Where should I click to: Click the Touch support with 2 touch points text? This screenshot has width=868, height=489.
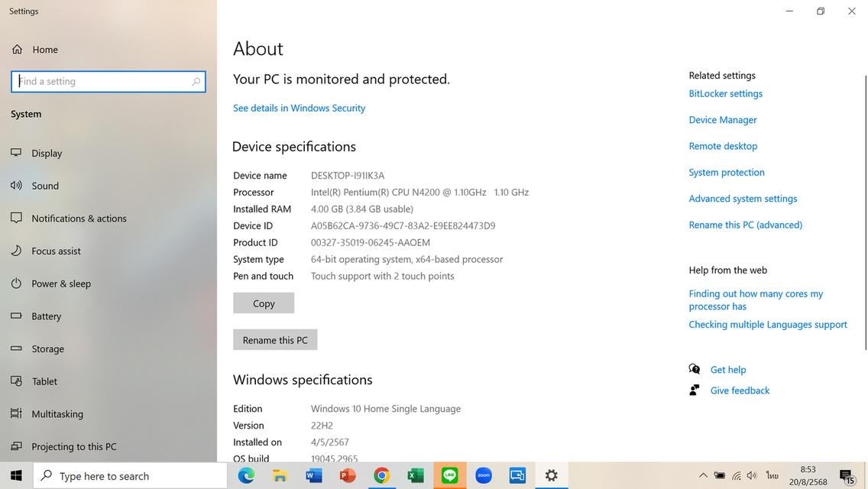[383, 276]
